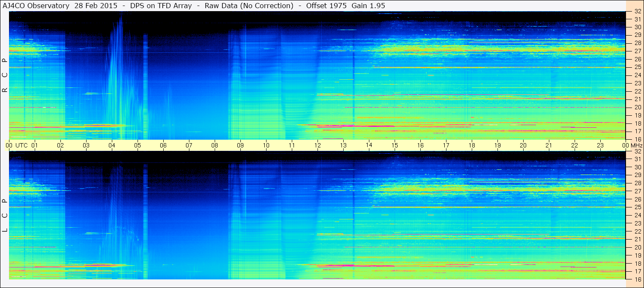Select the 02 hour marker on time axis
The width and height of the screenshot is (644, 288).
coord(60,145)
